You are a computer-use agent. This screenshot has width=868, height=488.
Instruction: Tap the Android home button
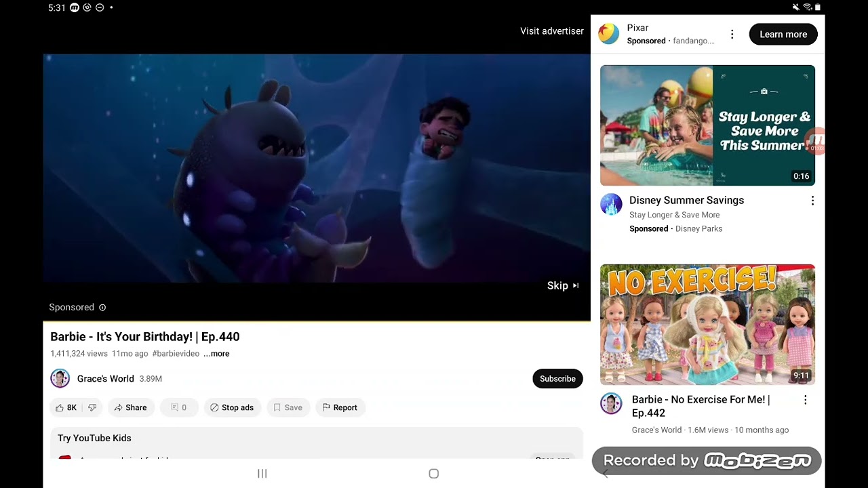coord(434,474)
